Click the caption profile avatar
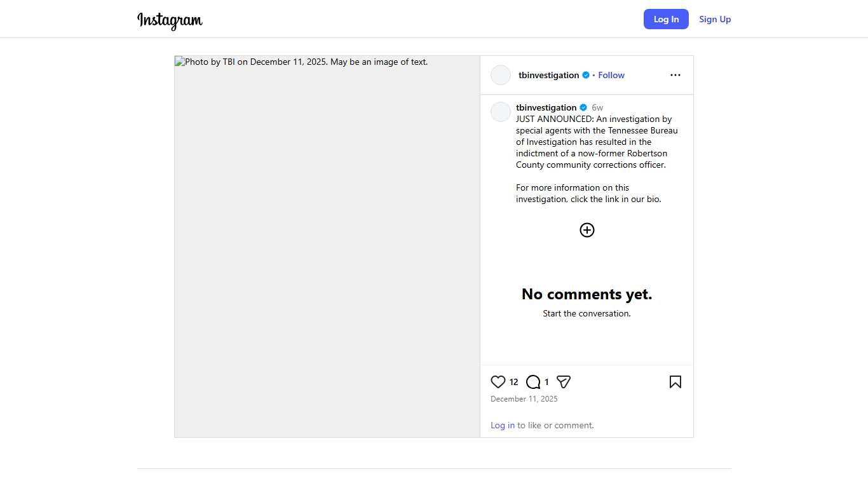 pyautogui.click(x=501, y=112)
